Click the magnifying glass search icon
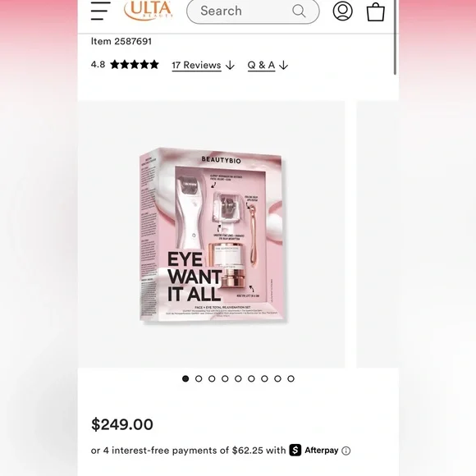Screen dimensions: 476x476 299,11
